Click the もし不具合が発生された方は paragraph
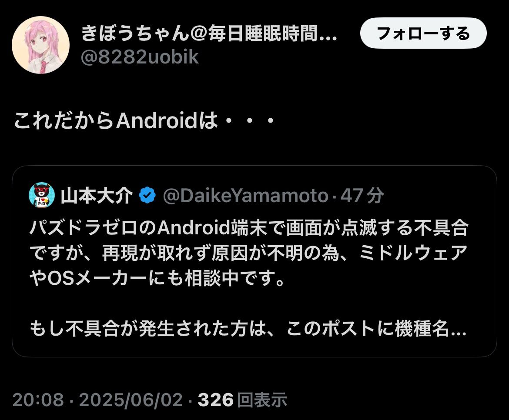This screenshot has width=509, height=420. click(248, 329)
